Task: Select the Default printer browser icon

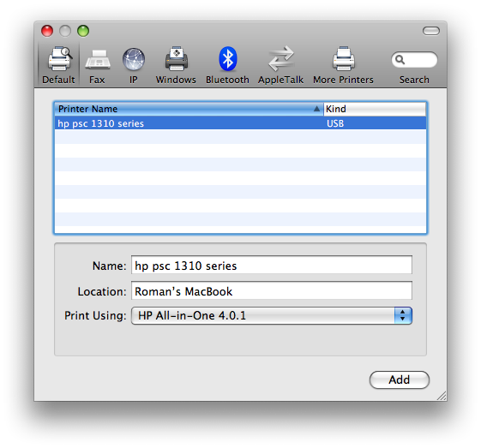Action: (x=59, y=58)
